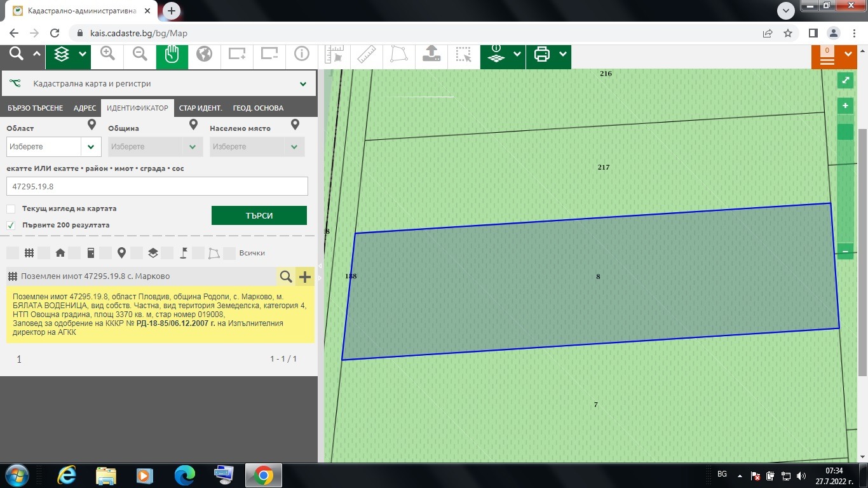Switch to the 'АДРЕС' tab
This screenshot has height=488, width=868.
click(x=85, y=108)
